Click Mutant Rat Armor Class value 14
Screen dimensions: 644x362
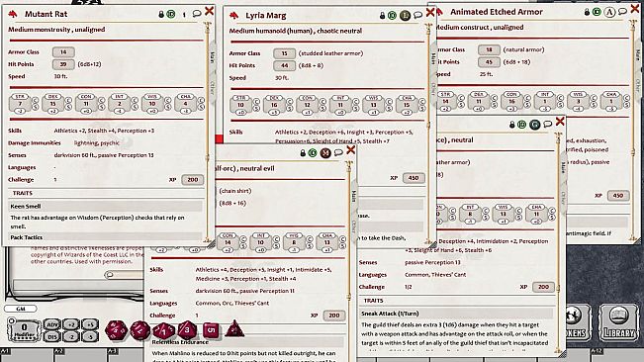pos(63,52)
